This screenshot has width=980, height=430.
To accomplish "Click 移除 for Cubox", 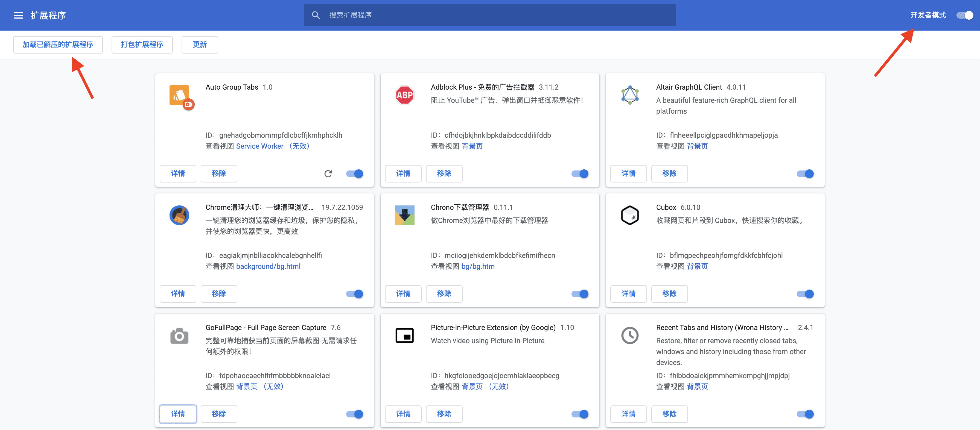I will click(669, 294).
